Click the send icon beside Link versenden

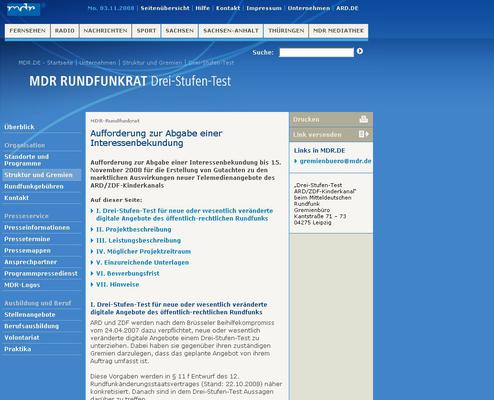click(x=364, y=134)
